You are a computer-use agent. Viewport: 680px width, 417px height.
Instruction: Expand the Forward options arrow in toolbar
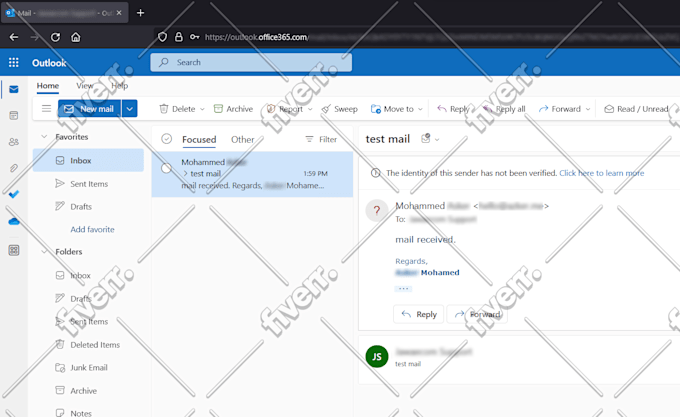(x=588, y=109)
